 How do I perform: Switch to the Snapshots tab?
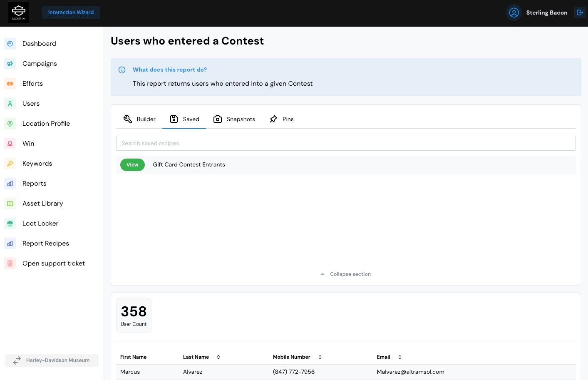coord(234,119)
